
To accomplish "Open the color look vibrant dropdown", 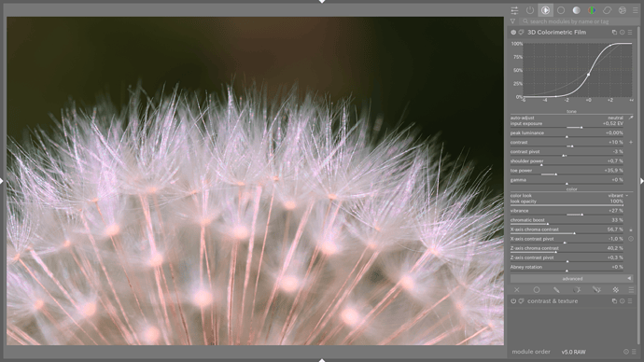I will point(568,196).
